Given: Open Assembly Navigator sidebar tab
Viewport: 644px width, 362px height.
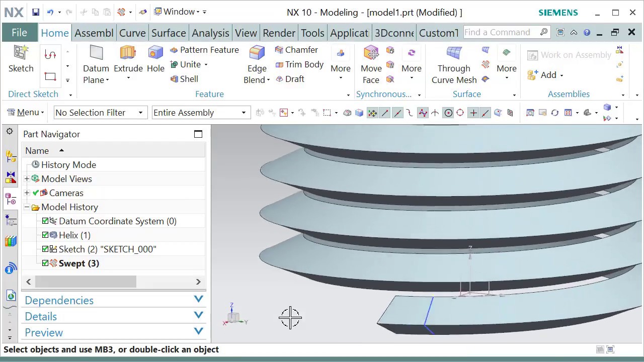Looking at the screenshot, I should click(x=11, y=156).
